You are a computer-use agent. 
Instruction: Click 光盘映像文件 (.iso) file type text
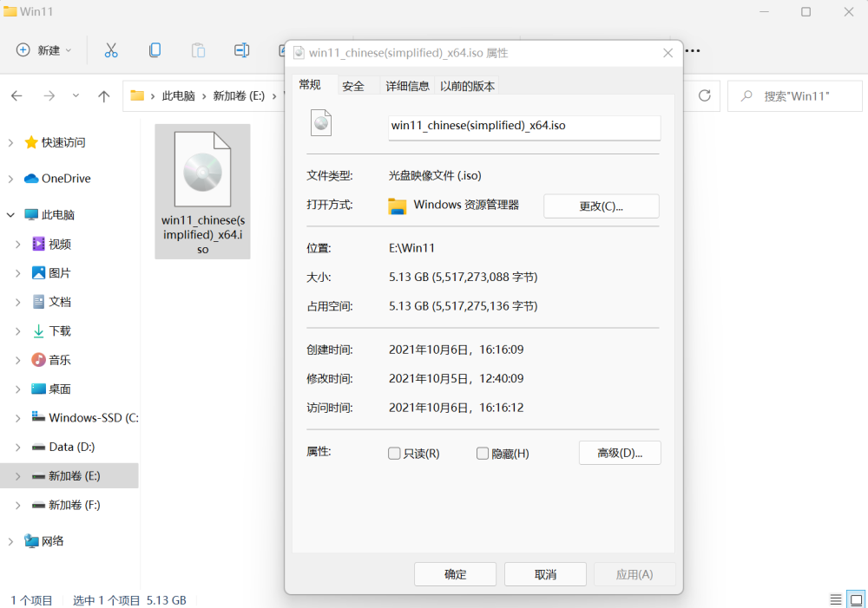pyautogui.click(x=435, y=176)
